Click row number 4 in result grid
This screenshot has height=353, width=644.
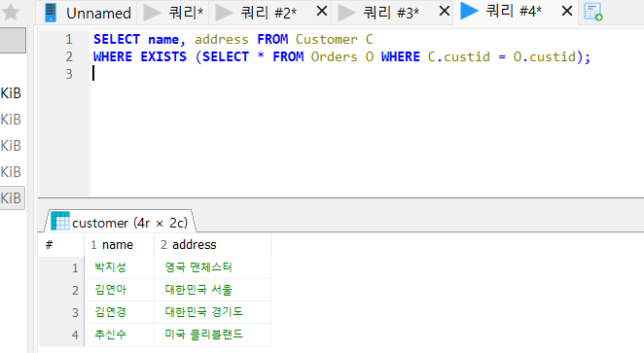coord(61,335)
